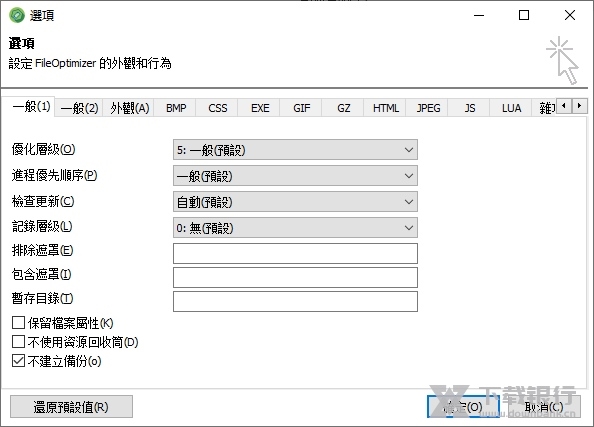
Task: Click the 暫存目錄(T) label text
Action: coord(42,299)
